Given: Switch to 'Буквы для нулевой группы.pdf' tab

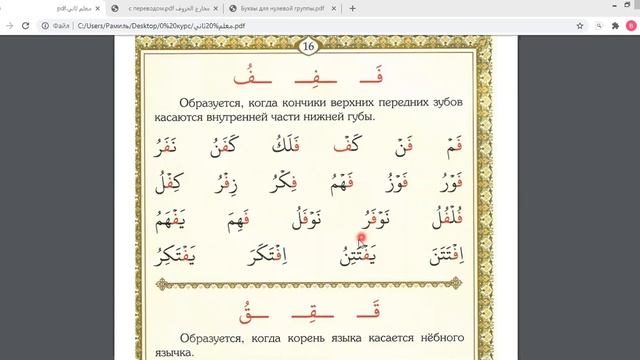Looking at the screenshot, I should (282, 8).
